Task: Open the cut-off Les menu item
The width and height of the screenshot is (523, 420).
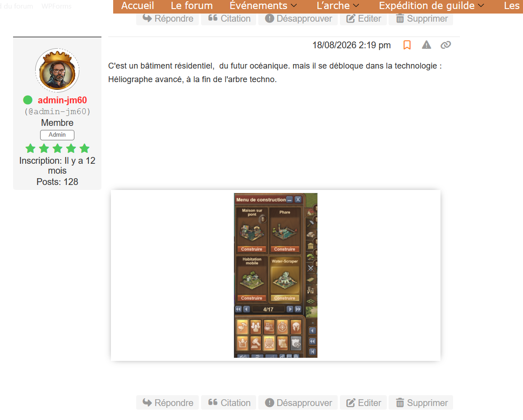Action: coord(512,6)
